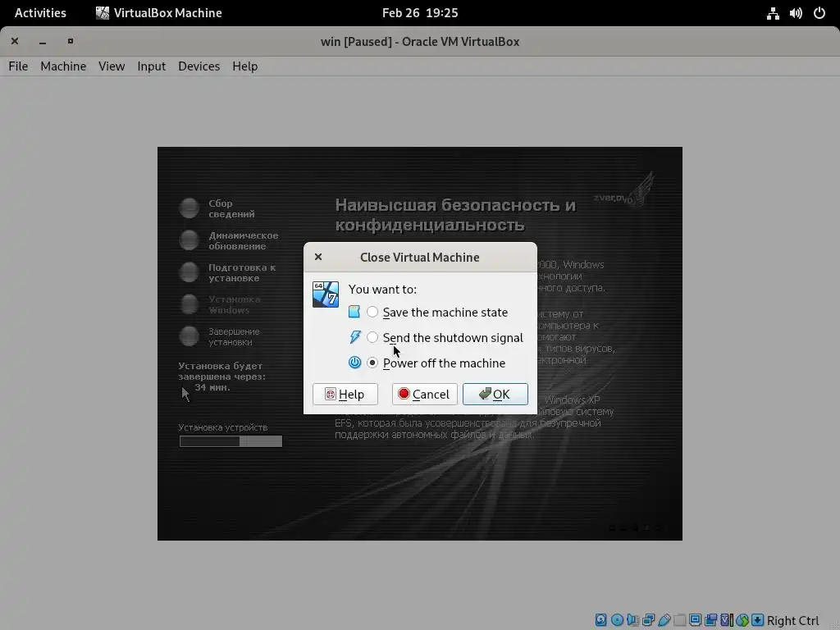The height and width of the screenshot is (630, 840).
Task: Confirm with the OK button
Action: click(x=495, y=395)
